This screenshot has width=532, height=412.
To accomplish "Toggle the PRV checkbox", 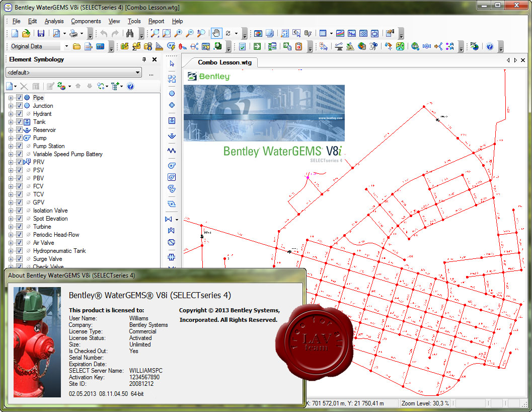I will (19, 162).
